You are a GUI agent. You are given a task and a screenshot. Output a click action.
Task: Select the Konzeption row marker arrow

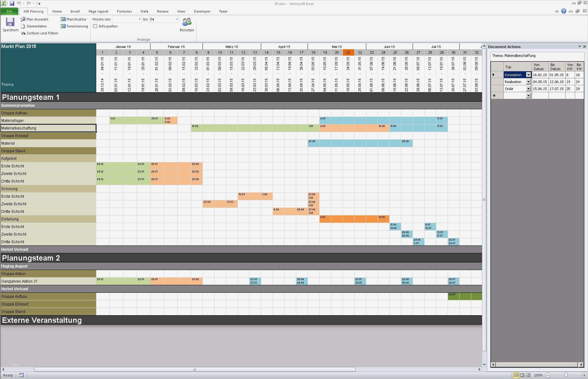493,75
